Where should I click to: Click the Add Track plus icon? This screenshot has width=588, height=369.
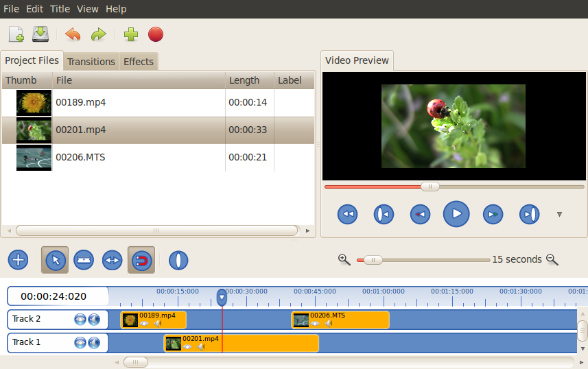[x=19, y=260]
